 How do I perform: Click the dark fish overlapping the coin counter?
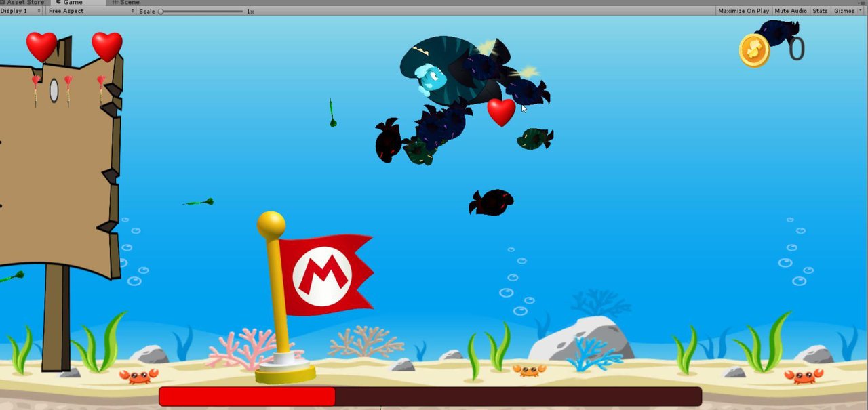click(777, 31)
